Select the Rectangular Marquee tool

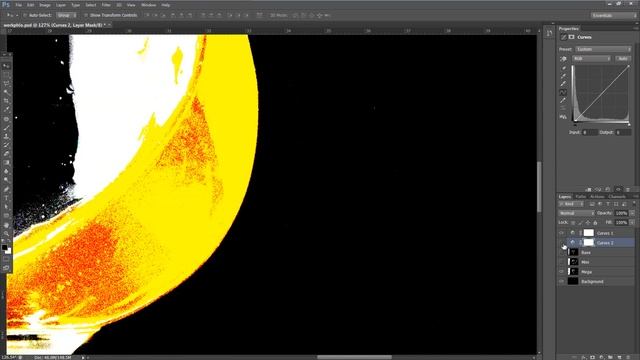pyautogui.click(x=6, y=75)
